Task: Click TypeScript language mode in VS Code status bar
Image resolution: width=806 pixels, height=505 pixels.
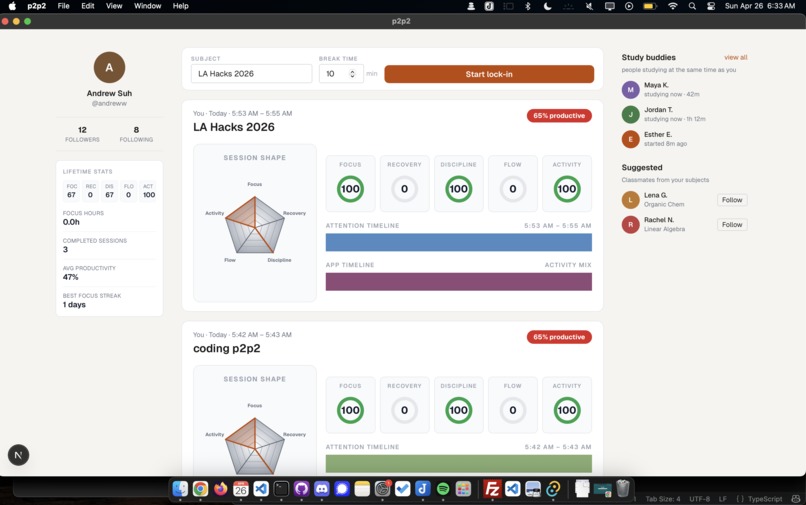Action: coord(765,499)
